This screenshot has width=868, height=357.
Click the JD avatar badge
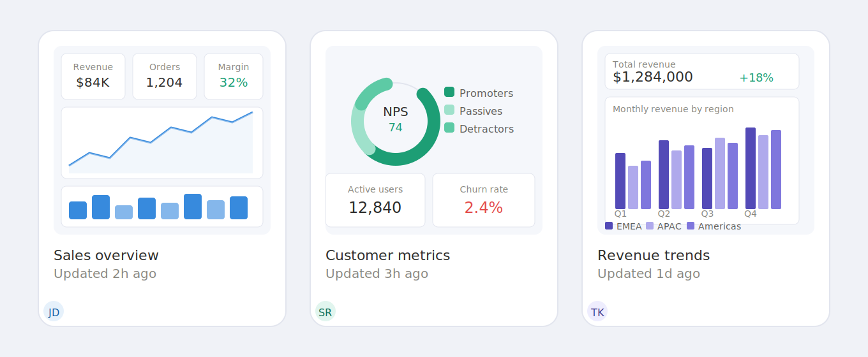[x=54, y=312]
